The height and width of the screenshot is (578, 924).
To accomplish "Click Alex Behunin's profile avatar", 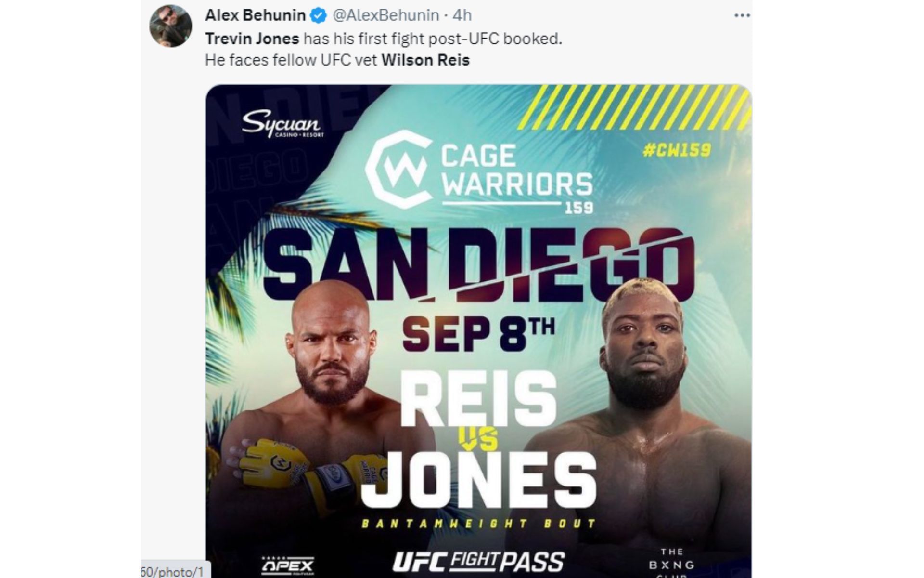I will 171,26.
